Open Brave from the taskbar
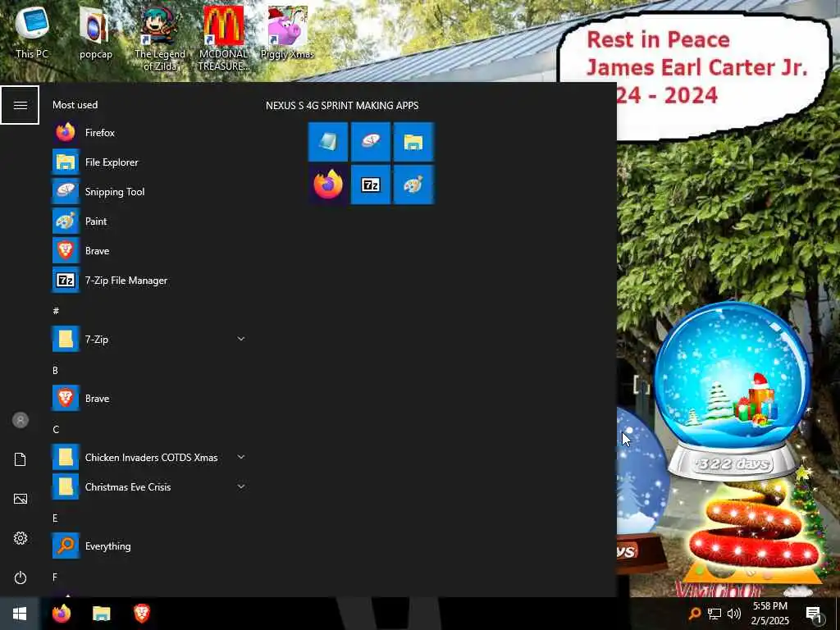This screenshot has width=840, height=630. 141,614
